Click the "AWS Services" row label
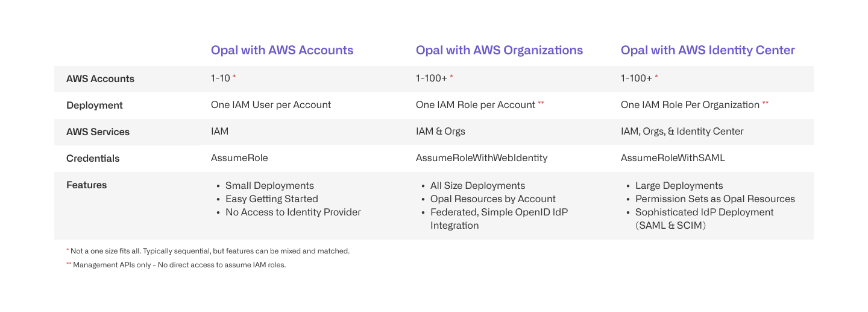Image resolution: width=868 pixels, height=312 pixels. [98, 132]
